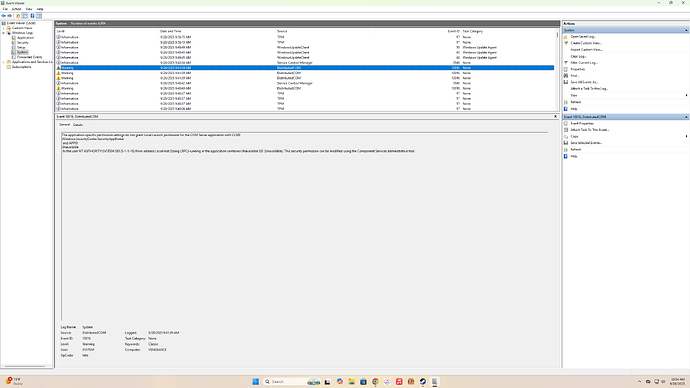Open File Explorer from the taskbar

(x=351, y=381)
